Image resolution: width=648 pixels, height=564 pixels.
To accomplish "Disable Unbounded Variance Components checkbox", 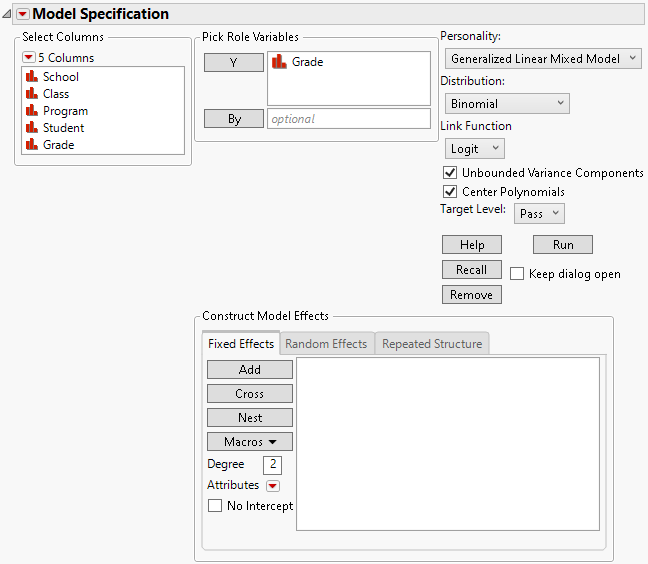I will (x=450, y=173).
